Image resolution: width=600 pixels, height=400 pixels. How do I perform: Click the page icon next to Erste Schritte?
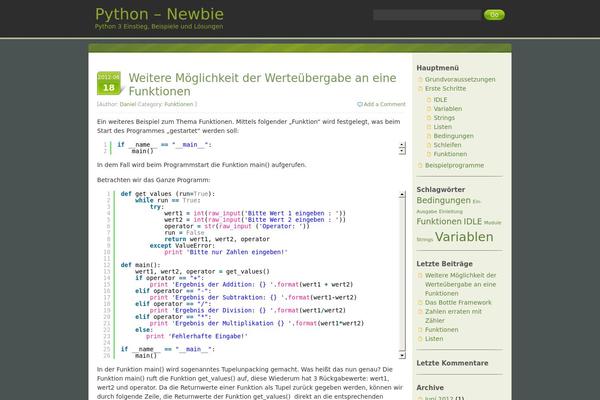click(420, 89)
